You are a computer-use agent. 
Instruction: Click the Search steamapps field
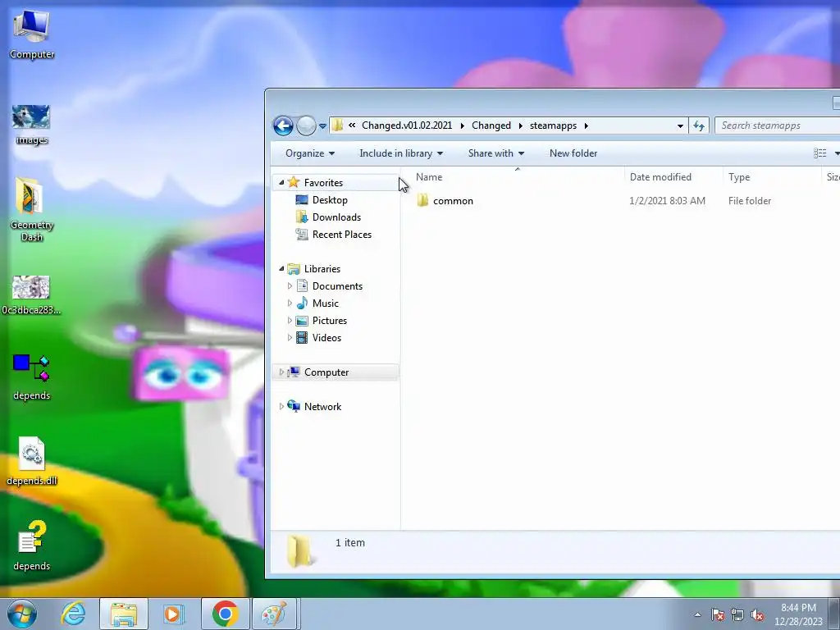[x=777, y=126]
